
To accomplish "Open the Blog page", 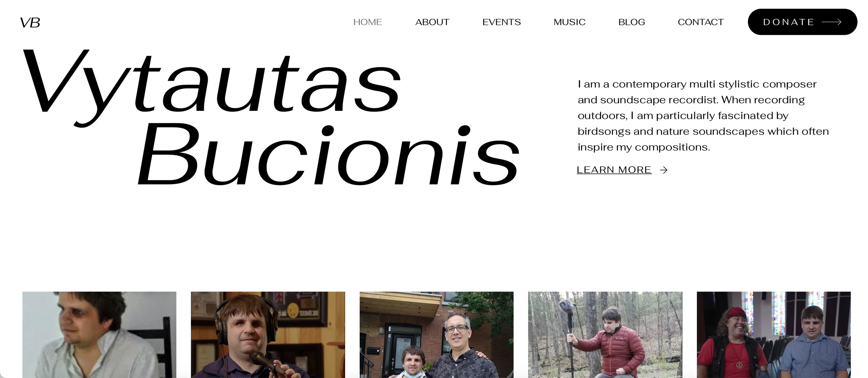I will 631,22.
